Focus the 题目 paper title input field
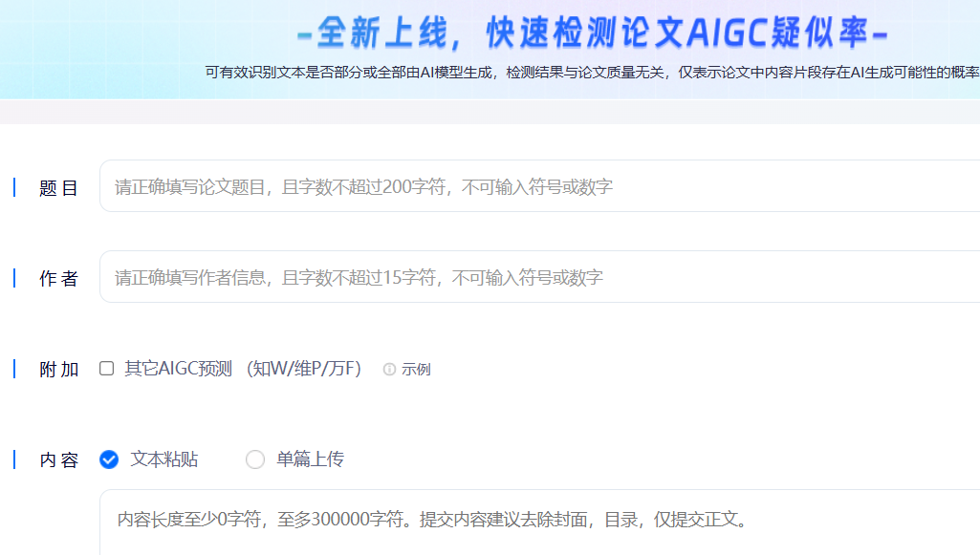This screenshot has height=555, width=980. coord(535,187)
